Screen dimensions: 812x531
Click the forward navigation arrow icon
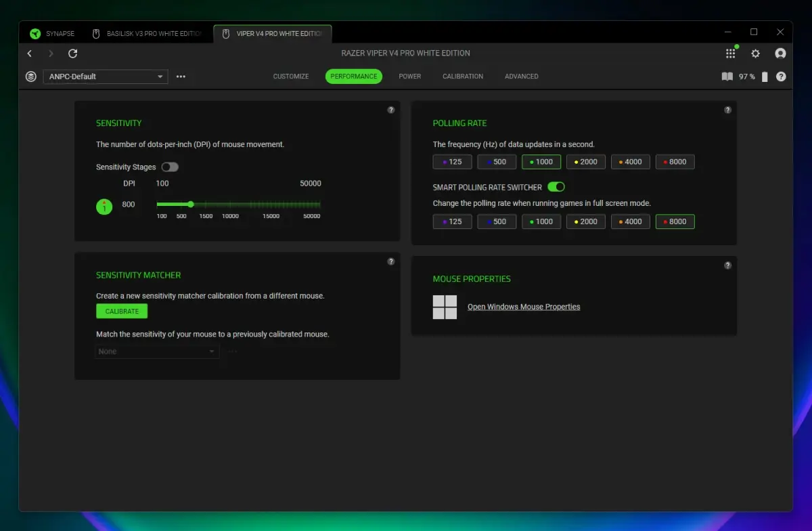tap(51, 54)
